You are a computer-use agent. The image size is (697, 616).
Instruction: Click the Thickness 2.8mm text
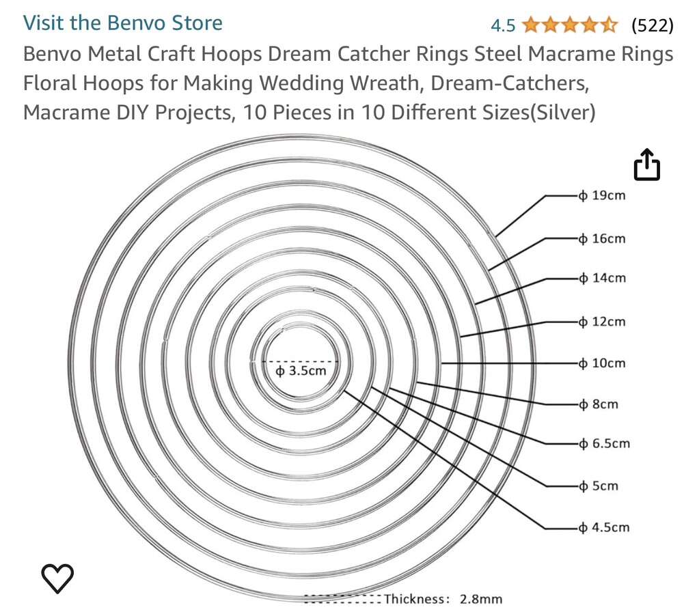pos(443,600)
